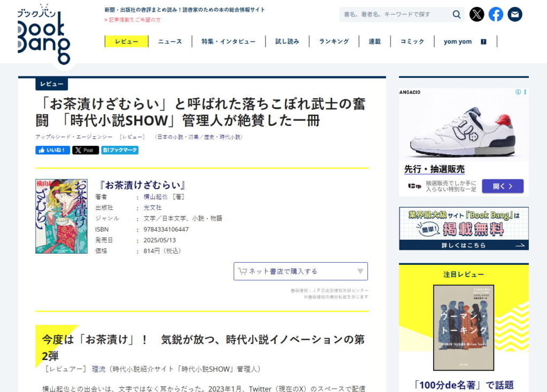Expand ネット書店で購入する dropdown
This screenshot has height=392, width=547.
[301, 271]
